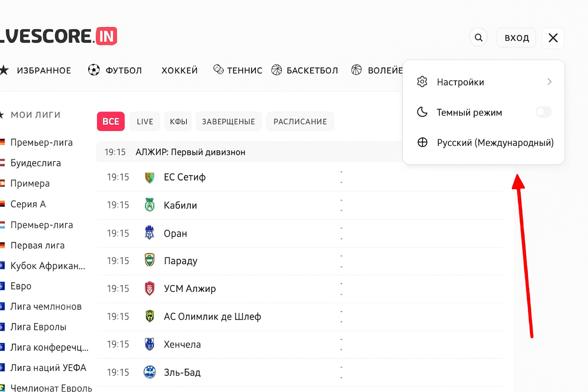Click the Кабили team badge
Viewport: 588px width, 392px height.
coord(150,205)
